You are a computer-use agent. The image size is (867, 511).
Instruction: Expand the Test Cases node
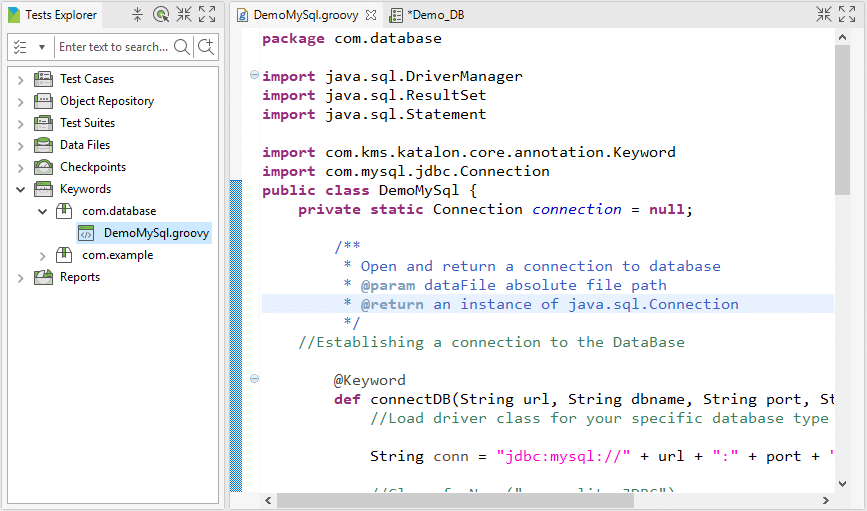[20, 80]
